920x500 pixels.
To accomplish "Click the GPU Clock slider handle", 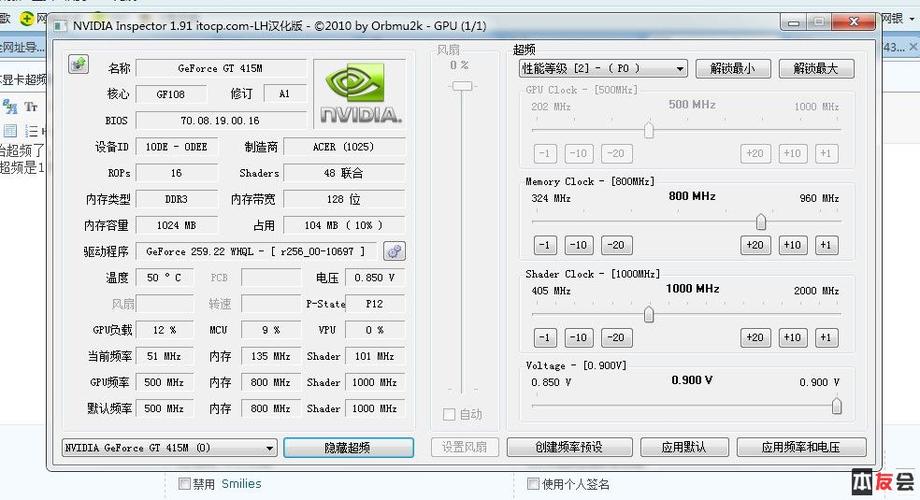I will pyautogui.click(x=648, y=130).
